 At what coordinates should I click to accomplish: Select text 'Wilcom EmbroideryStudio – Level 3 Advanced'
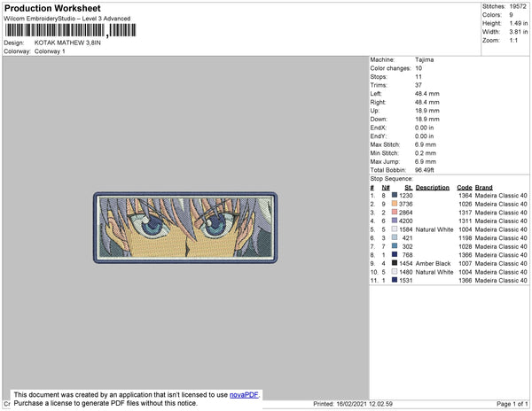[x=66, y=19]
